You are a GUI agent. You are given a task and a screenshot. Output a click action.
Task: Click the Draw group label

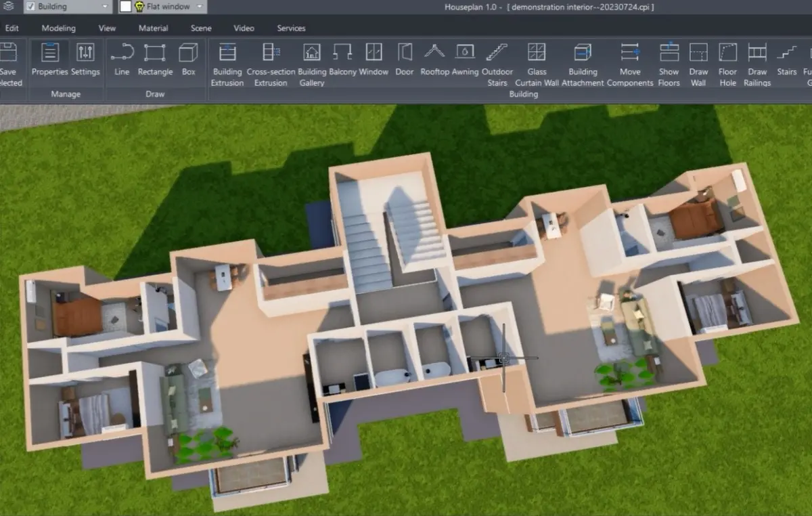pyautogui.click(x=155, y=95)
